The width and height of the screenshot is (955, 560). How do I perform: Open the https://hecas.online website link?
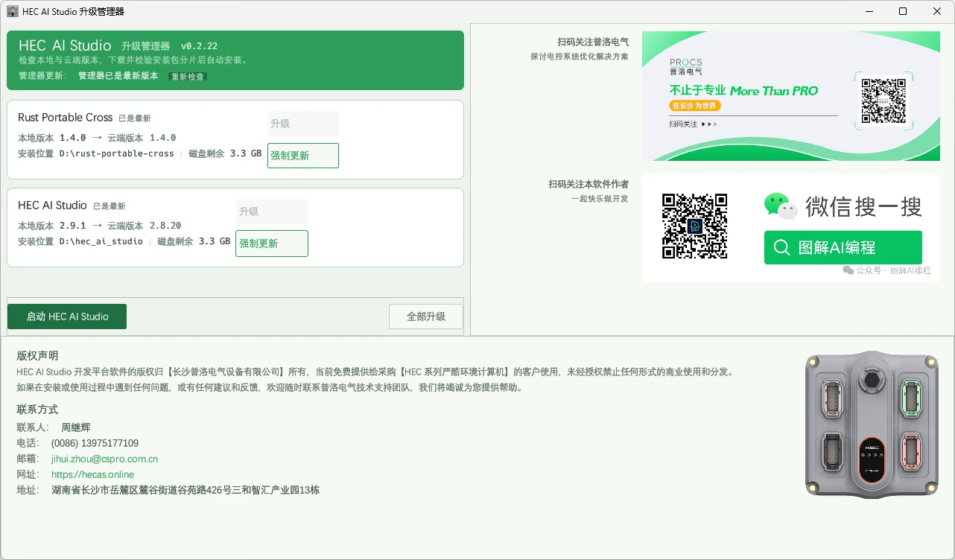(92, 474)
